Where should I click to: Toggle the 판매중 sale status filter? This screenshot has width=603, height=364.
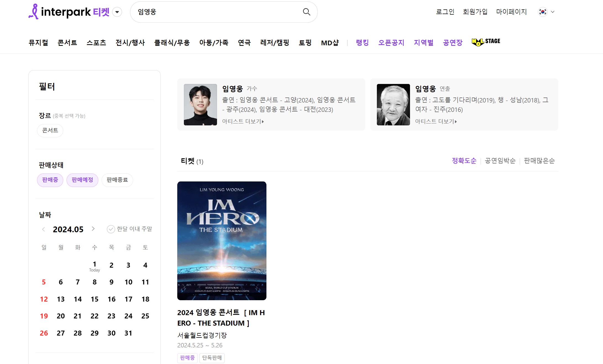pos(50,180)
